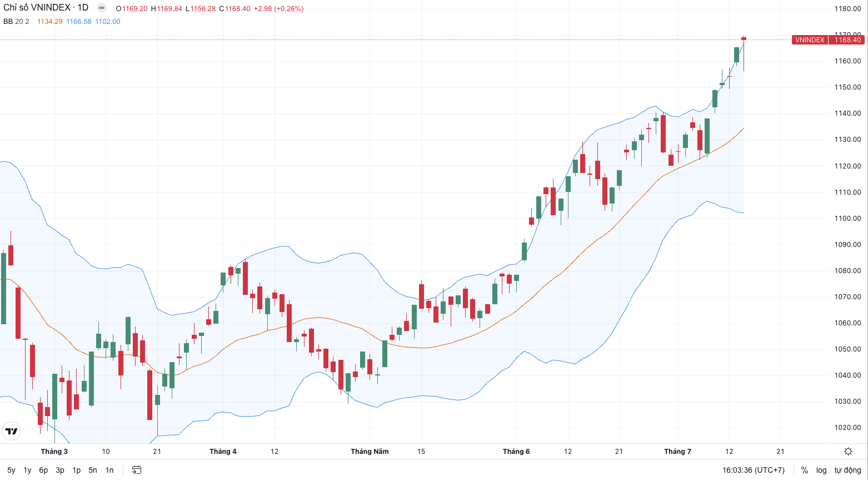Open chart settings gear on the time axis
This screenshot has width=868, height=480.
(848, 452)
